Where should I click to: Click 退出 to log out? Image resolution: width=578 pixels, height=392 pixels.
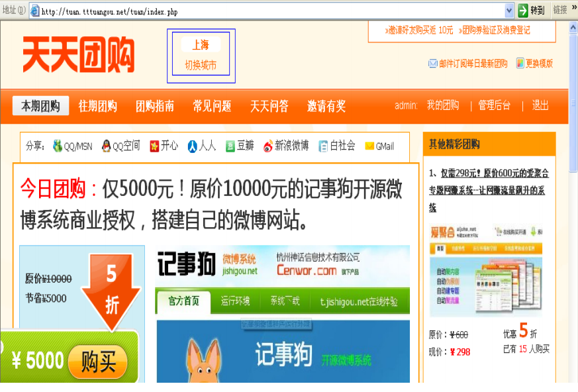[540, 105]
